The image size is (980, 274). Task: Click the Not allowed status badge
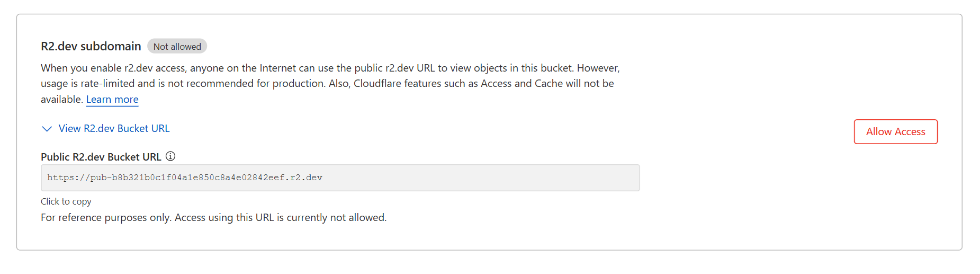pyautogui.click(x=177, y=47)
